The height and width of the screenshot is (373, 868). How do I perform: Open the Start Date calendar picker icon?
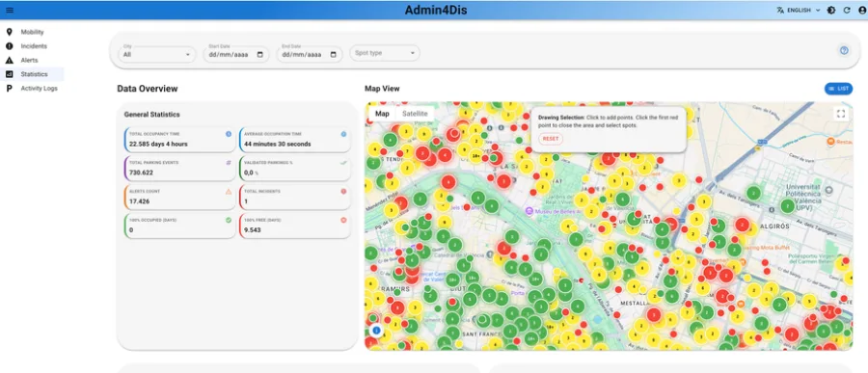pos(259,55)
